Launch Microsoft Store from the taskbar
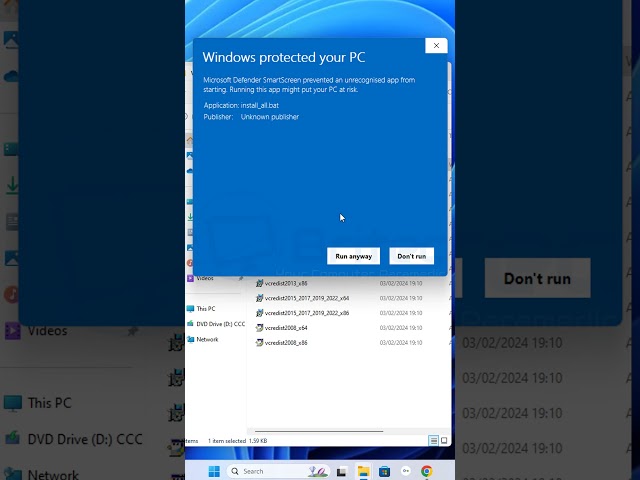 (x=384, y=471)
